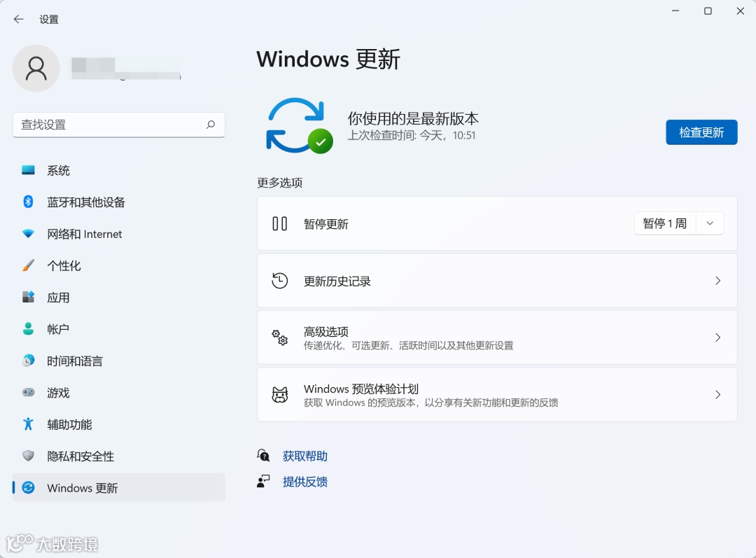Open the 提供反馈 link
This screenshot has width=756, height=558.
(304, 481)
